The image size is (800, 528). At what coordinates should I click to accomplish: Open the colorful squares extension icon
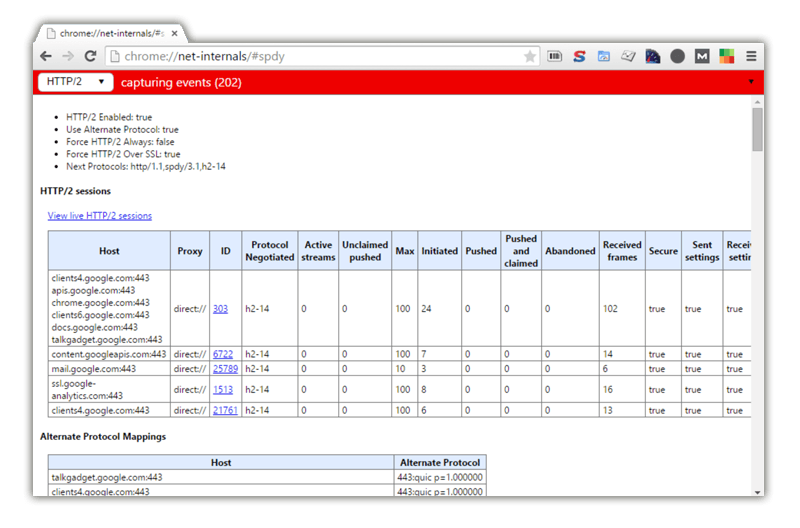(727, 56)
